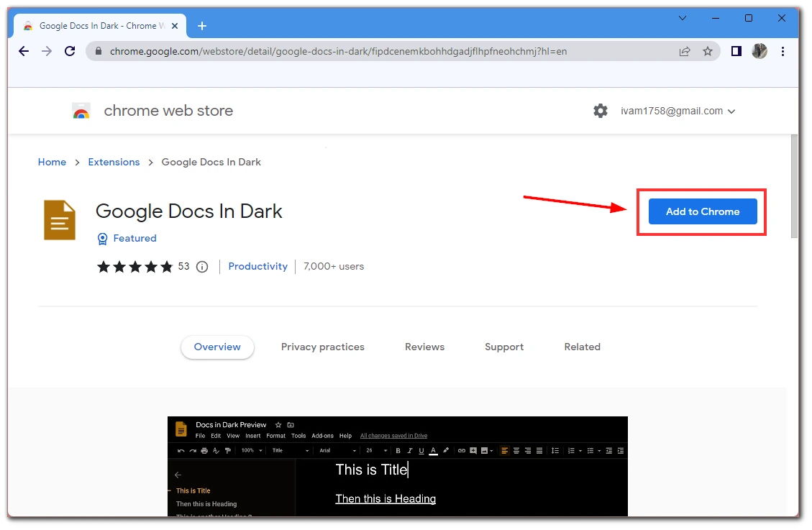Click the Chrome Web Store rainbow logo
This screenshot has height=530, width=812.
click(81, 111)
